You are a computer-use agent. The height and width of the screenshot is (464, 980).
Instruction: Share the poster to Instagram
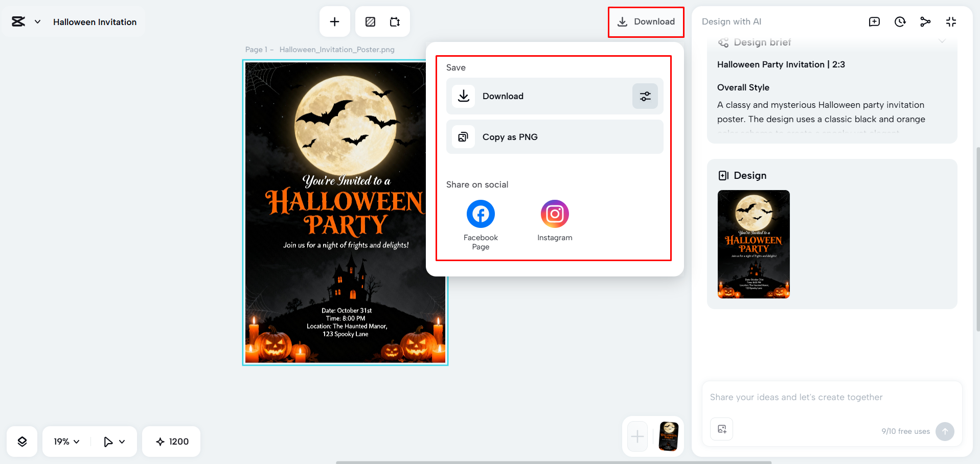(554, 214)
